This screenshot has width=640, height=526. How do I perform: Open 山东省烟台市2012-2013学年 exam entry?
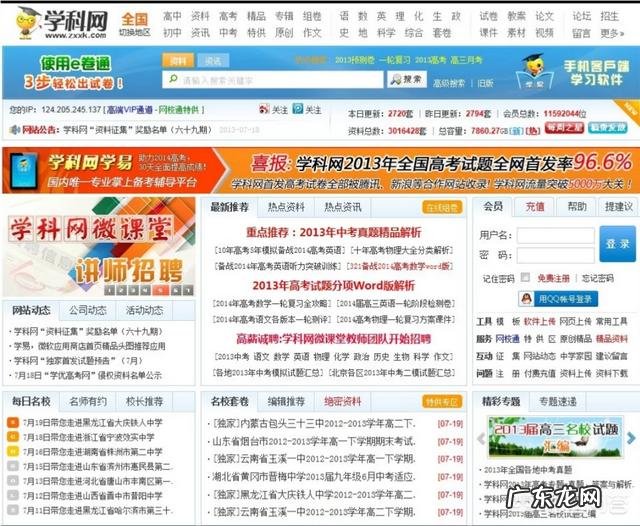[314, 441]
